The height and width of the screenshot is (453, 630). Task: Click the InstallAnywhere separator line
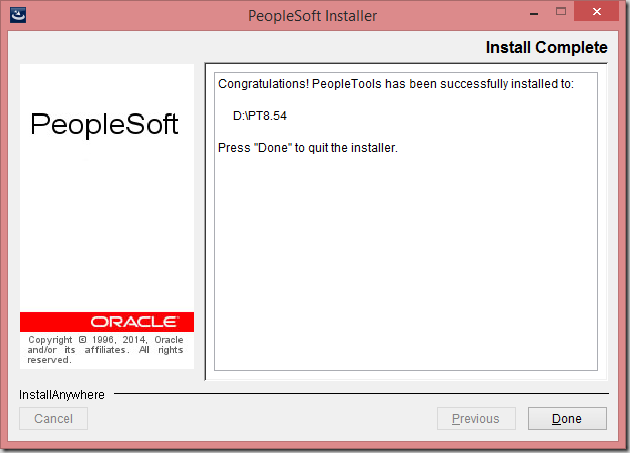(361, 394)
